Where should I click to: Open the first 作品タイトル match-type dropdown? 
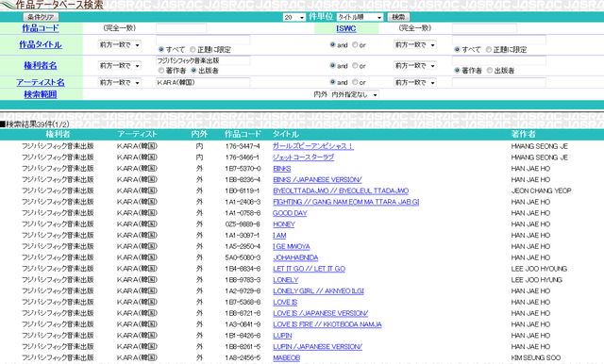(x=120, y=44)
